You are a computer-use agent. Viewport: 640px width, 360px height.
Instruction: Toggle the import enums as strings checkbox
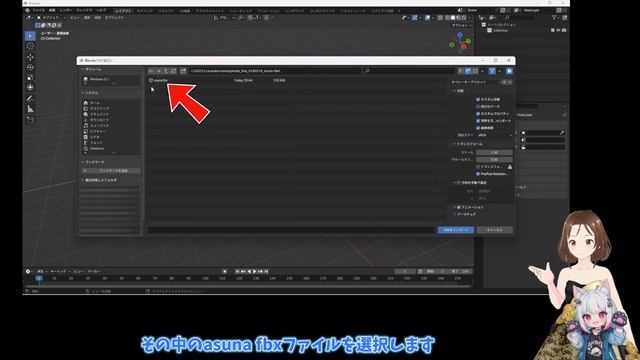pyautogui.click(x=478, y=121)
